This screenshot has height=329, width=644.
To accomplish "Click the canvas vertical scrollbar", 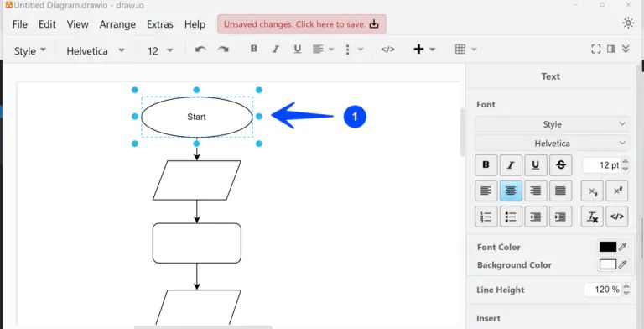I will point(462,132).
